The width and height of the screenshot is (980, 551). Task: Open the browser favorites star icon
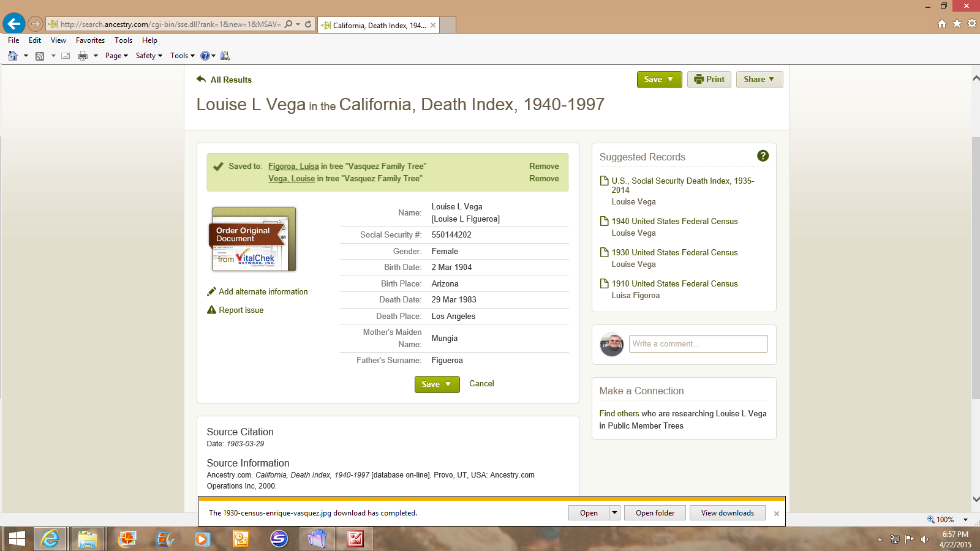tap(957, 24)
